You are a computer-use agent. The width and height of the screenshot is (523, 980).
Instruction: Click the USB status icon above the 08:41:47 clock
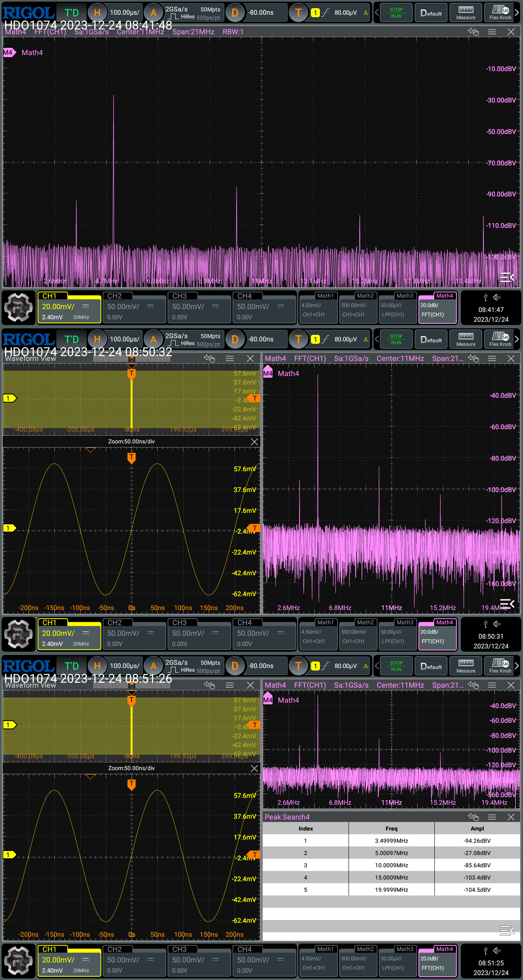pos(485,297)
